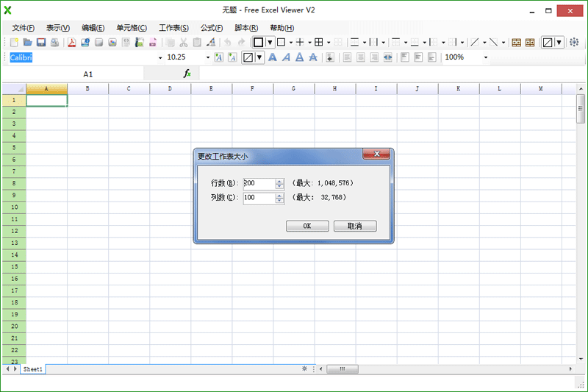The height and width of the screenshot is (392, 588).
Task: Click the Redo arrow icon
Action: pyautogui.click(x=242, y=43)
